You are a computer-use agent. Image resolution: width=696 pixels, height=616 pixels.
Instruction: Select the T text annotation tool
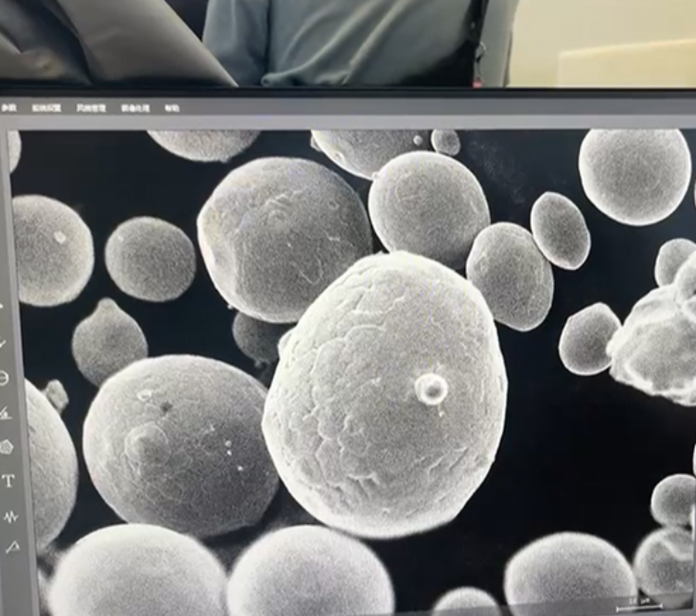8,481
